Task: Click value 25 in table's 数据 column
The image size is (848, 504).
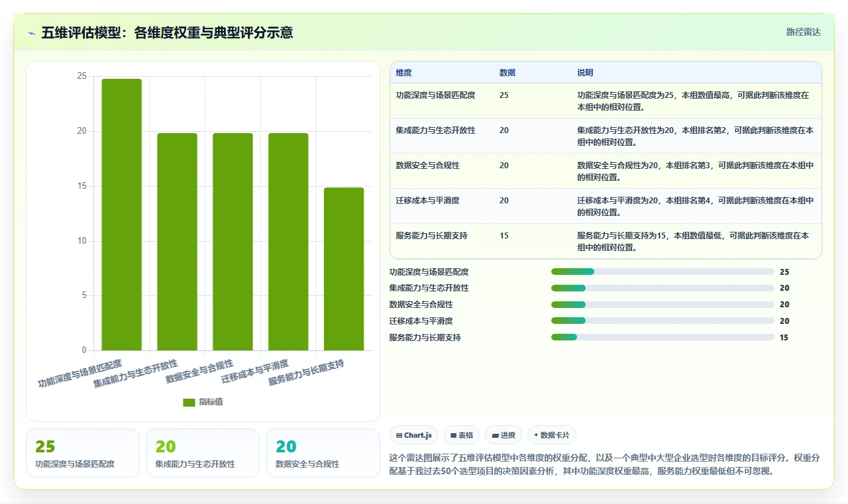Action: [x=504, y=95]
